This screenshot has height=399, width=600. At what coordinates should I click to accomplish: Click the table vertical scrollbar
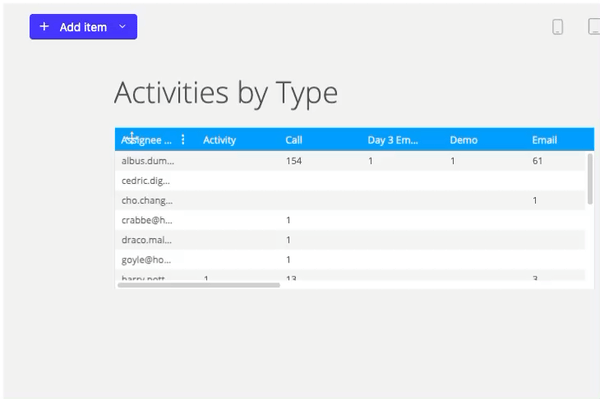[590, 179]
